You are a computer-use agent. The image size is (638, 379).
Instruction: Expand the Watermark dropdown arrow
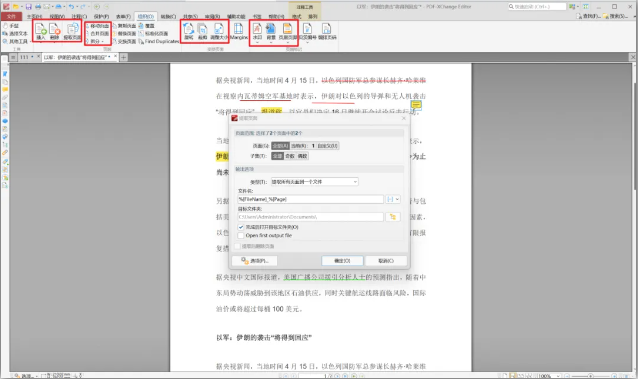click(x=257, y=42)
